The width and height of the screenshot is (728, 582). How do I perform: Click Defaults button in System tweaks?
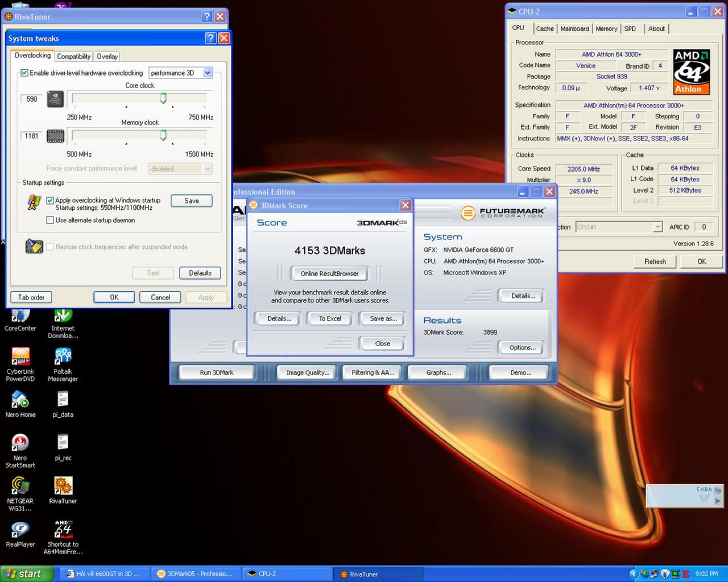pos(200,273)
